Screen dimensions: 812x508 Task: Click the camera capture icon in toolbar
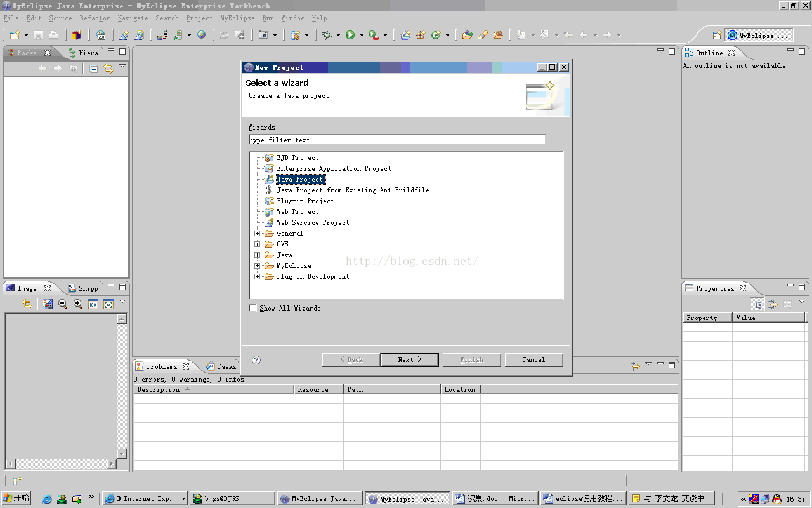[264, 36]
